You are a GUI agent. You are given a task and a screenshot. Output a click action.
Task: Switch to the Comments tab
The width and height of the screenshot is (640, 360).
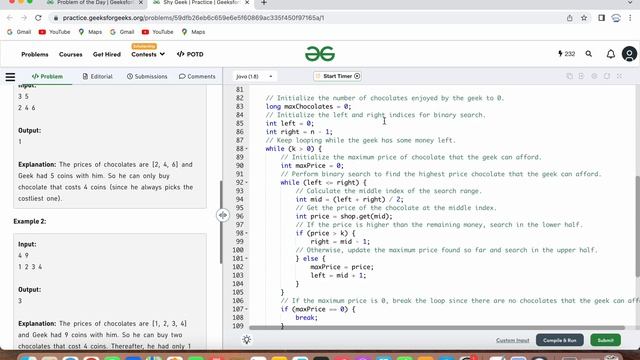197,76
